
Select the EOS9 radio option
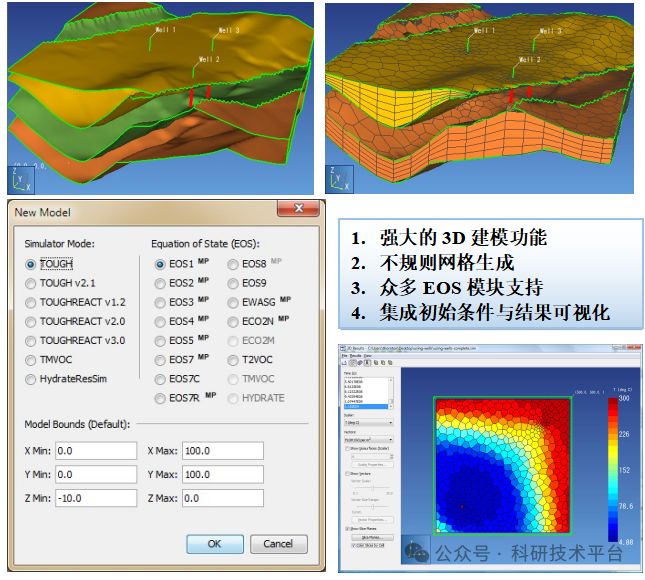click(x=233, y=283)
